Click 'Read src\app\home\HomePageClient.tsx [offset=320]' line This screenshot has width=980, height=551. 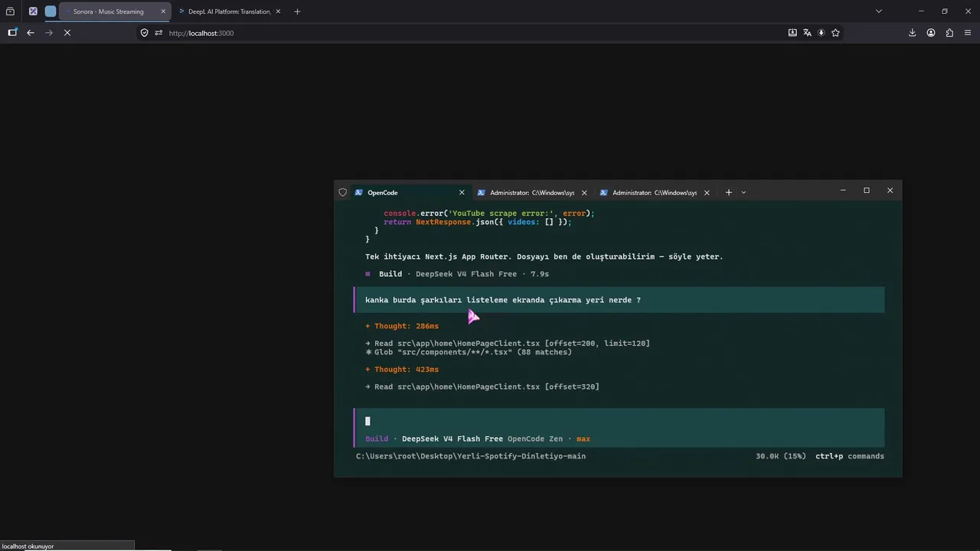pyautogui.click(x=482, y=387)
